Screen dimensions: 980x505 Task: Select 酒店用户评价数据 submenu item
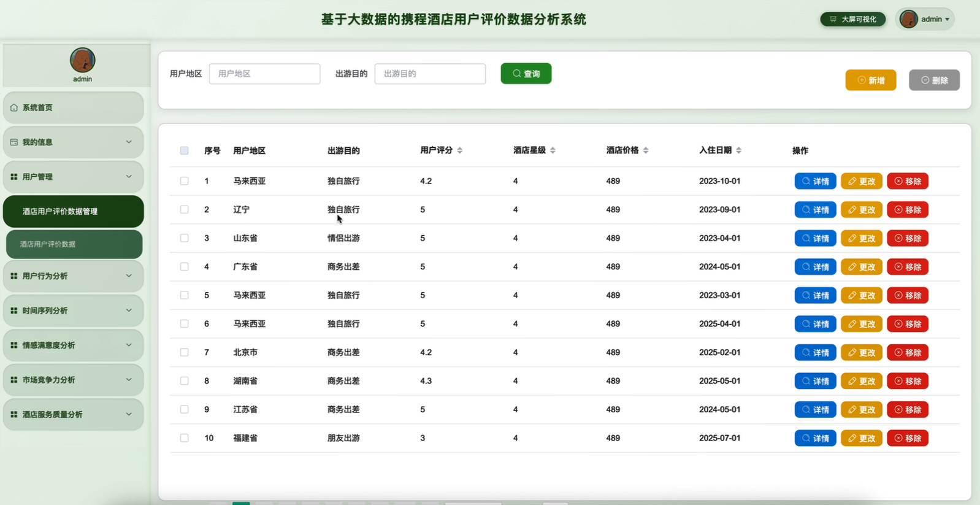pyautogui.click(x=74, y=244)
